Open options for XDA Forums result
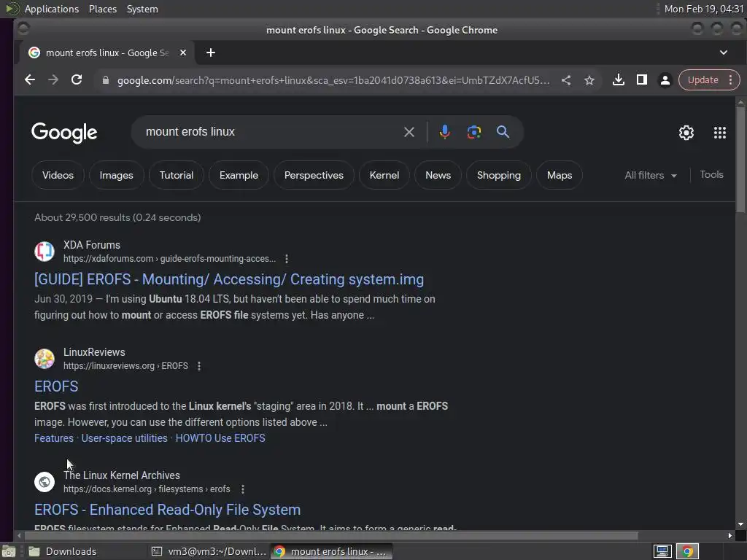Image resolution: width=747 pixels, height=560 pixels. click(286, 259)
